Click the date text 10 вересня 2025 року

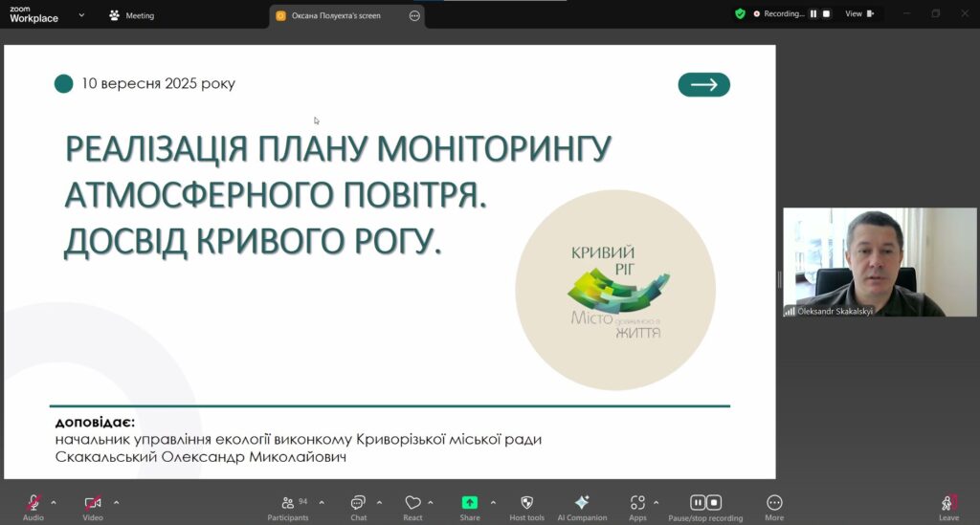(x=158, y=83)
